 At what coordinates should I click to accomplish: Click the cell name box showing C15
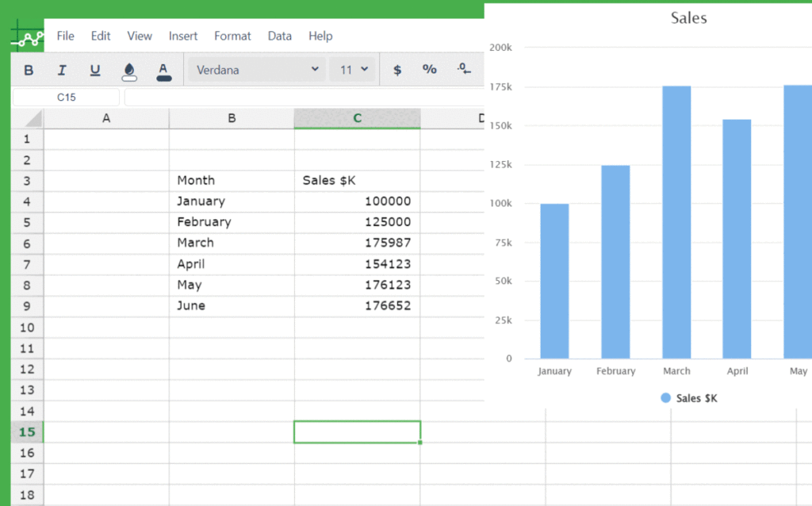pos(66,96)
